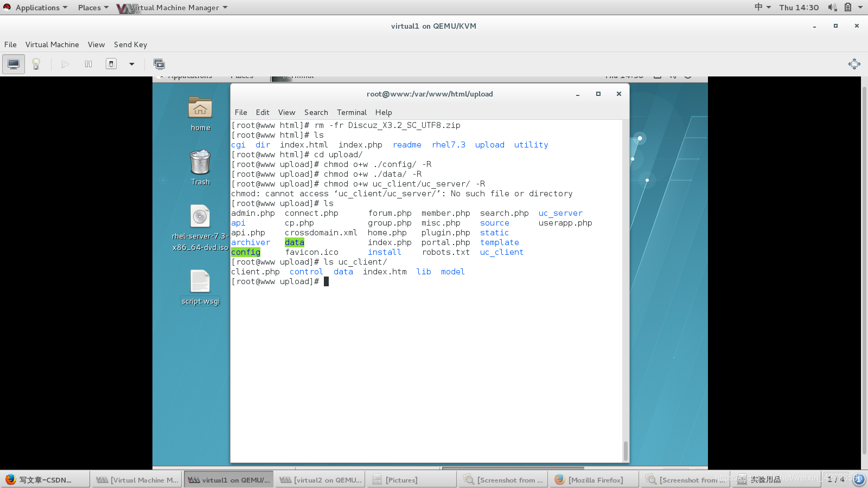Open terminal Search menu
Screen dimensions: 868x488
tap(316, 112)
